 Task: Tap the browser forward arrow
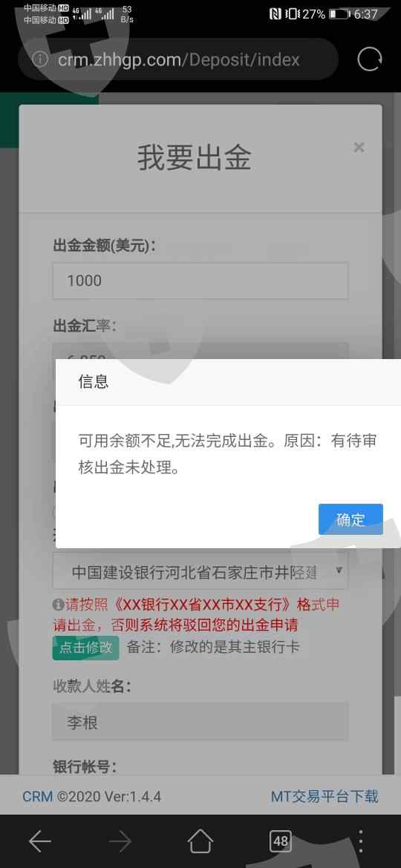pyautogui.click(x=120, y=842)
